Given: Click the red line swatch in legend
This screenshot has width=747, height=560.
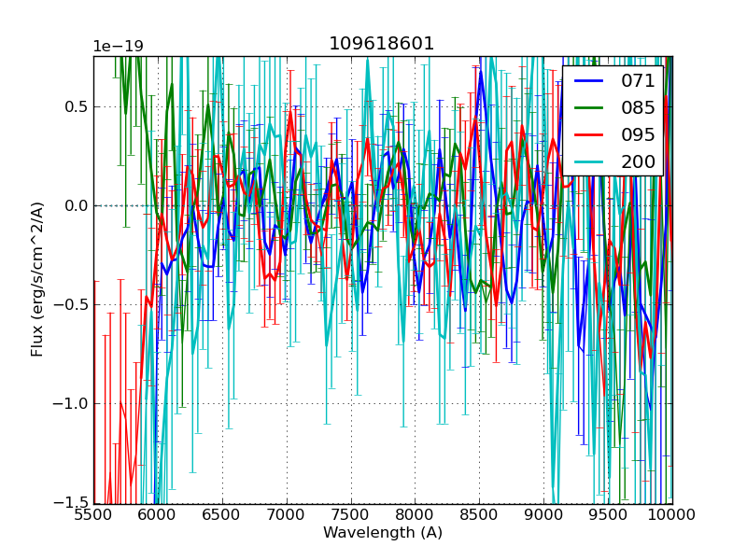Looking at the screenshot, I should [x=590, y=134].
